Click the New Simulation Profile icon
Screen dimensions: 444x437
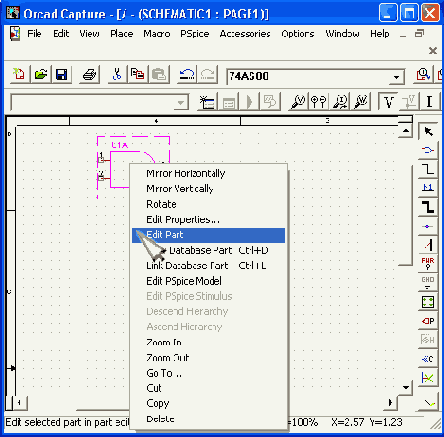pyautogui.click(x=207, y=102)
